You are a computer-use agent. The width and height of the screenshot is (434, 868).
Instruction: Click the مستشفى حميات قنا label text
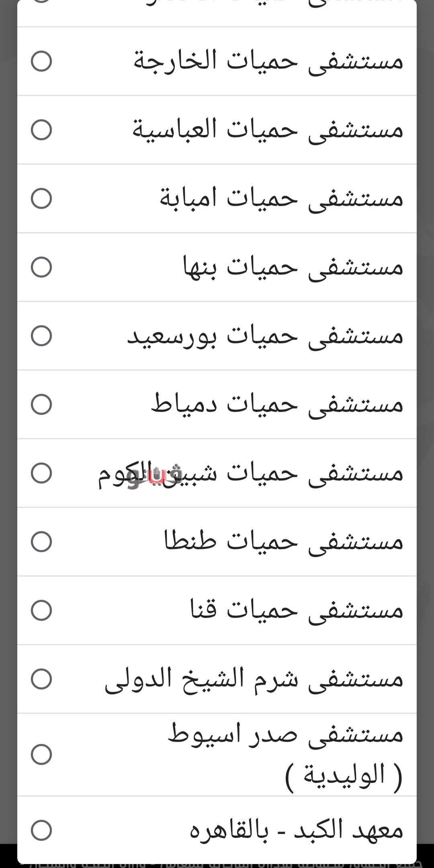pos(297,610)
